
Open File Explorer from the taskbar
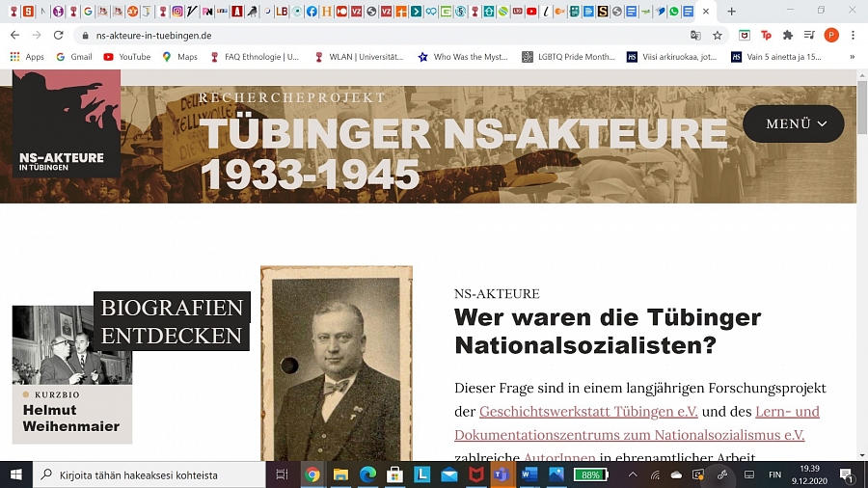tap(339, 474)
